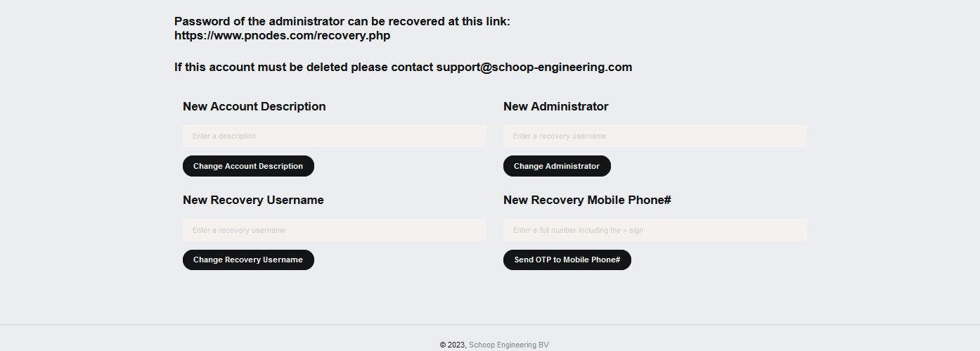Screen dimensions: 980x351
Task: Click the Change Administrator button
Action: point(557,166)
